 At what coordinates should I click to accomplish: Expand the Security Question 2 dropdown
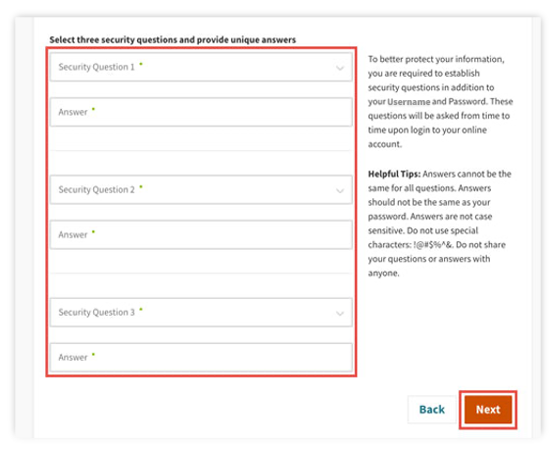201,190
